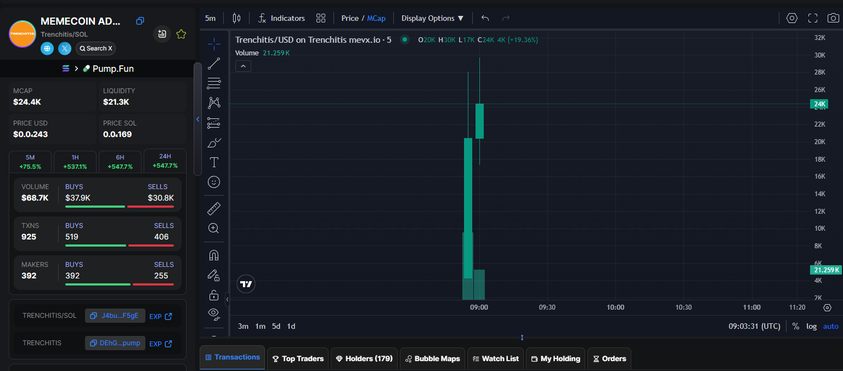This screenshot has height=371, width=843.
Task: Open the Holders (179) tab
Action: click(x=365, y=359)
